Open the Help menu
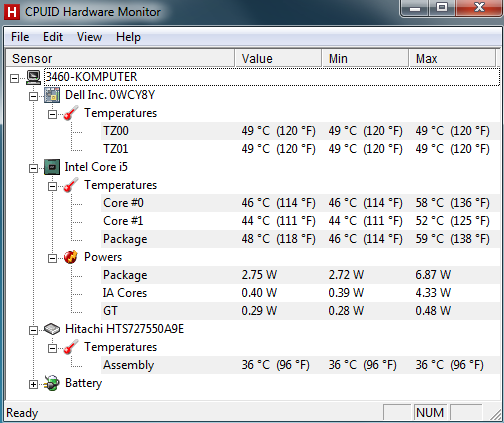This screenshot has width=504, height=423. 128,37
